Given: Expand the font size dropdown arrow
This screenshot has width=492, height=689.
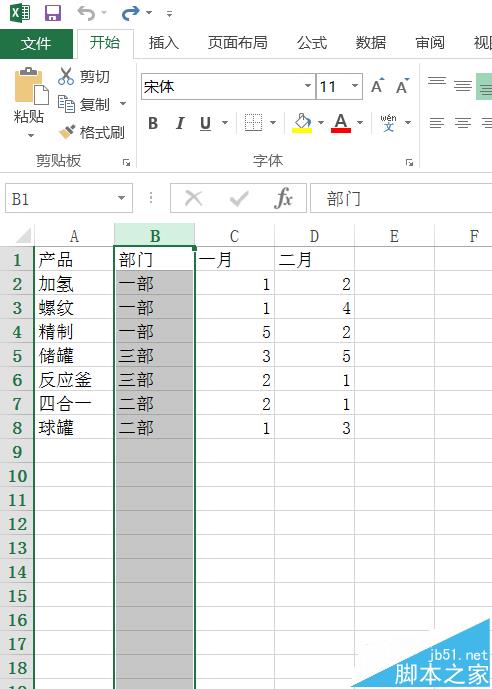Looking at the screenshot, I should coord(355,86).
